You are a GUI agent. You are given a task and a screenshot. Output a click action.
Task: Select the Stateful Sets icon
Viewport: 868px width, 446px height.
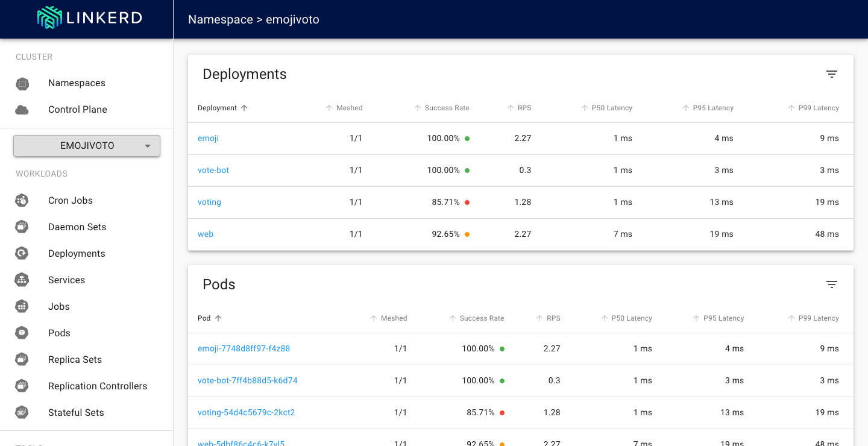(x=22, y=412)
